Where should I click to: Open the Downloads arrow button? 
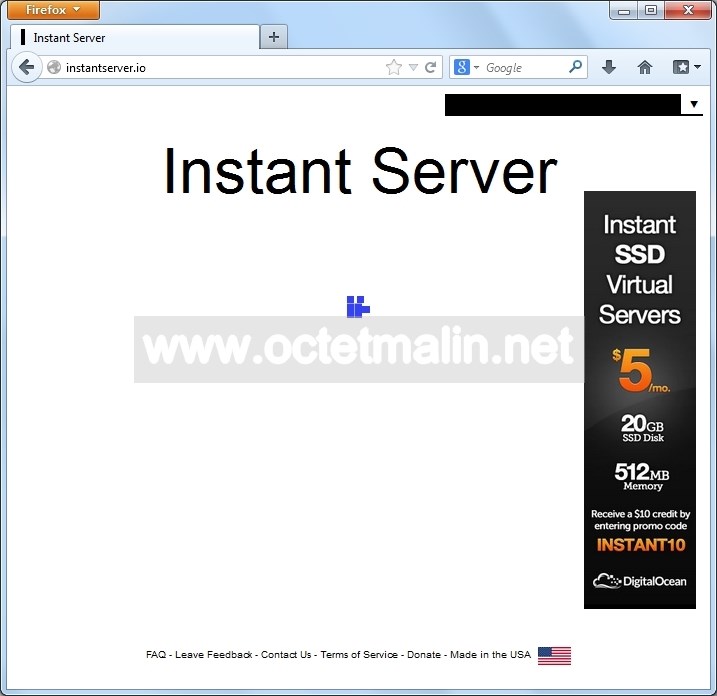[x=609, y=67]
